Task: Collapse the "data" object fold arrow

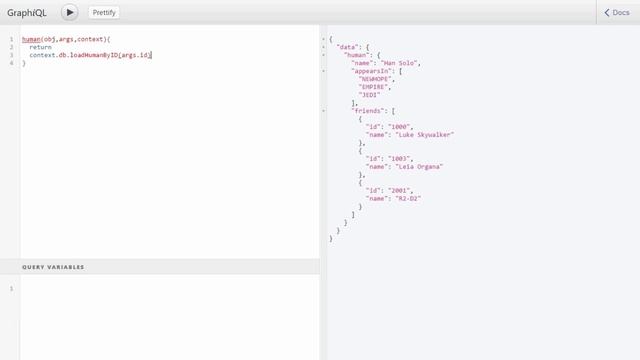Action: 324,47
